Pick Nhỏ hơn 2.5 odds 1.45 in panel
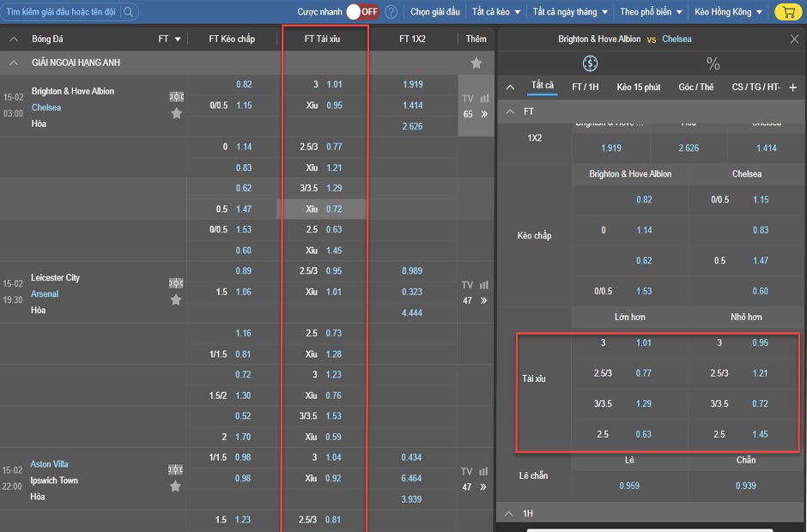 pyautogui.click(x=760, y=434)
